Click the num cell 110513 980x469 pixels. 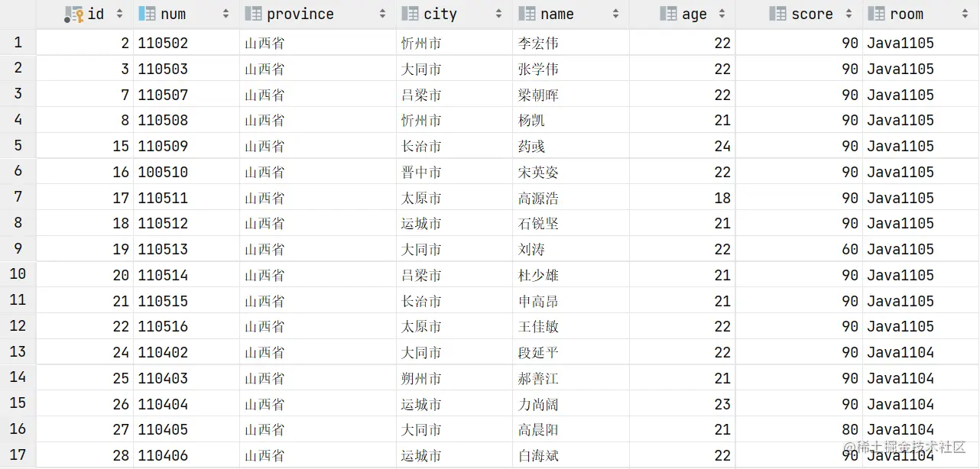[x=163, y=249]
